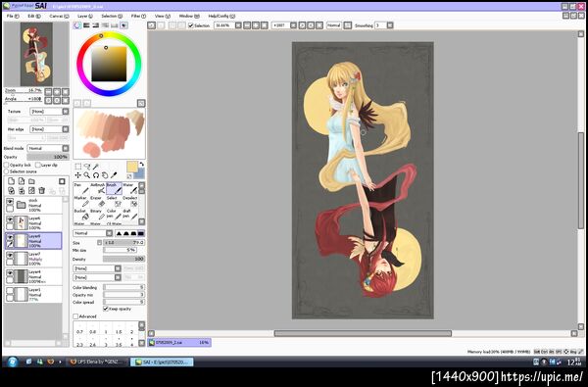Screen dimensions: 588x387
Task: Activate the move layer tool
Action: 78,175
